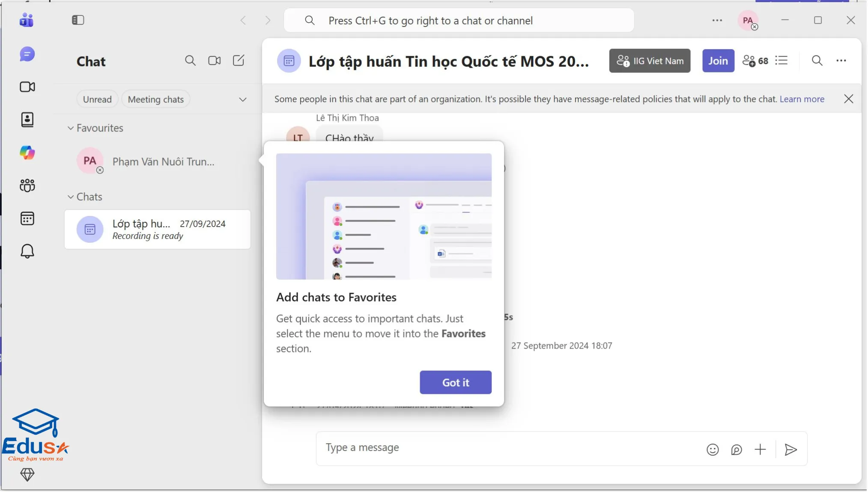Open the loop/sticker message options icon
The height and width of the screenshot is (492, 868).
coord(737,450)
